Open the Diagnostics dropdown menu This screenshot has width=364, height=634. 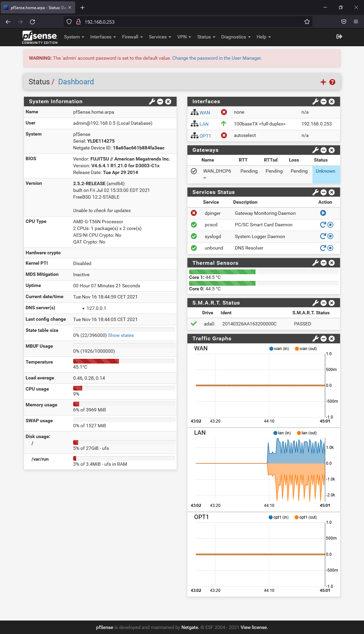[236, 37]
